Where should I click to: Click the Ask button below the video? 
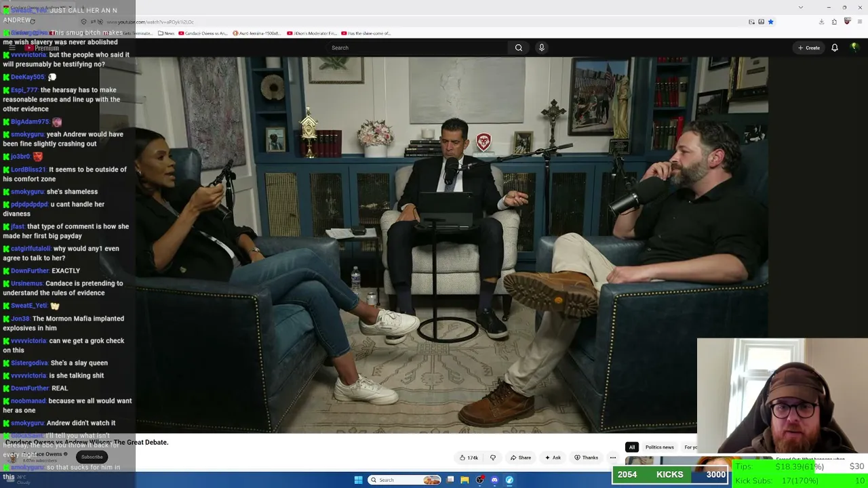pyautogui.click(x=553, y=457)
